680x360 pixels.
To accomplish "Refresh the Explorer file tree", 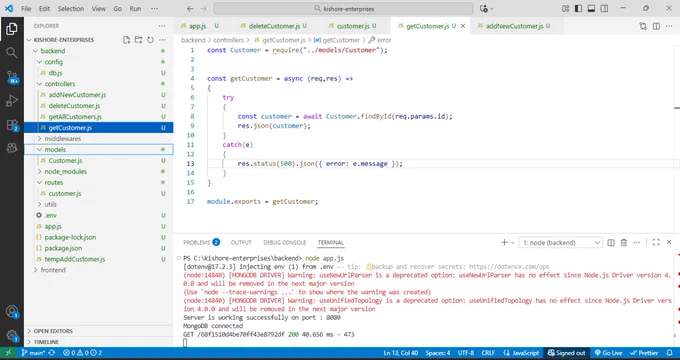I will point(150,40).
